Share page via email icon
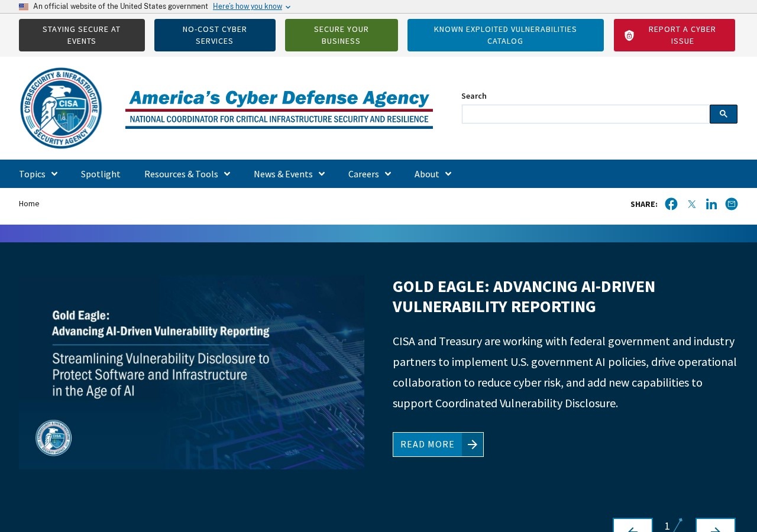Image resolution: width=757 pixels, height=532 pixels. 732,204
